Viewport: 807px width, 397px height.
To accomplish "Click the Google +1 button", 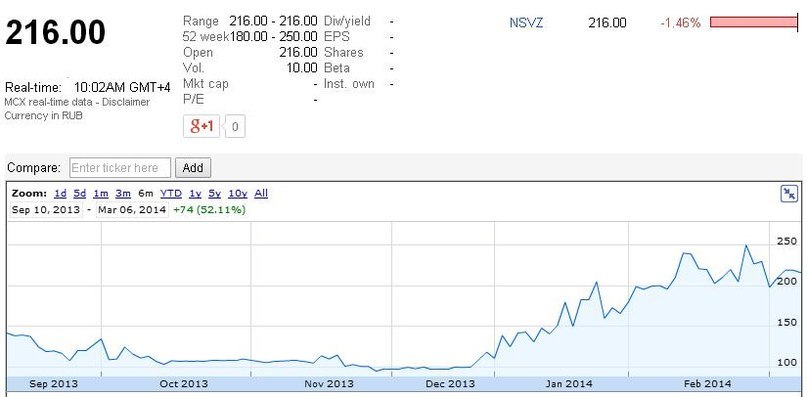I will coord(201,126).
